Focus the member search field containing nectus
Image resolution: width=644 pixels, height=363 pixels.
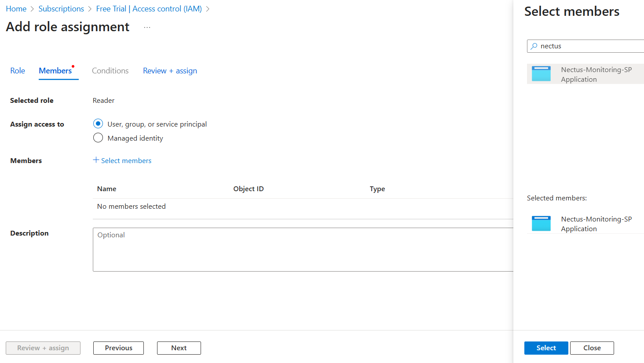[x=589, y=46]
